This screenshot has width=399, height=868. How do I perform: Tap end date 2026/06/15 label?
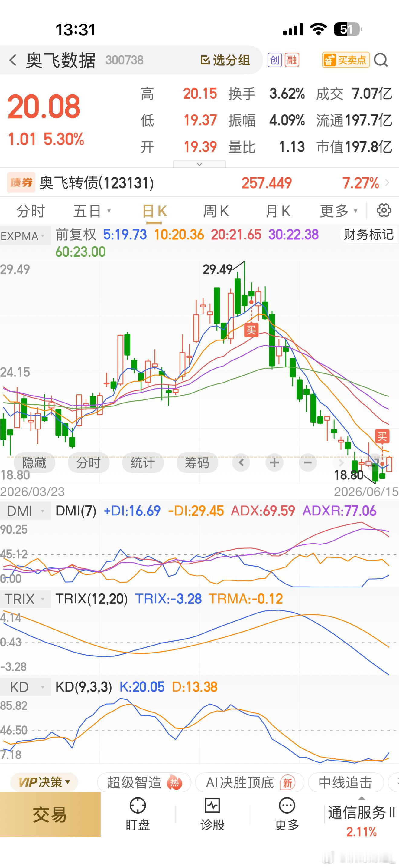(366, 492)
